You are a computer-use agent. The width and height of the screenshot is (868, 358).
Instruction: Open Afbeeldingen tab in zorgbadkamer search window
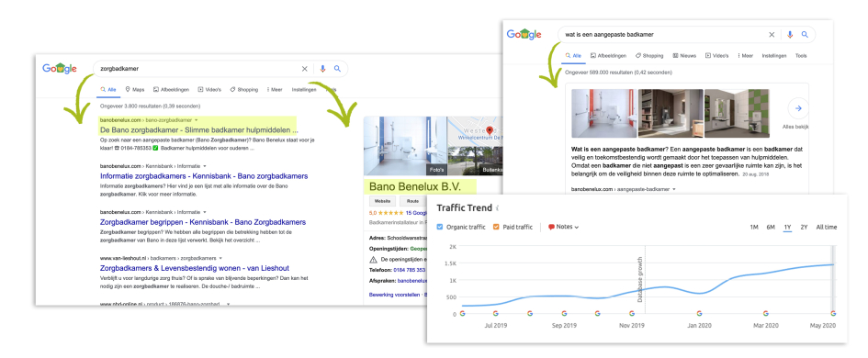(171, 90)
